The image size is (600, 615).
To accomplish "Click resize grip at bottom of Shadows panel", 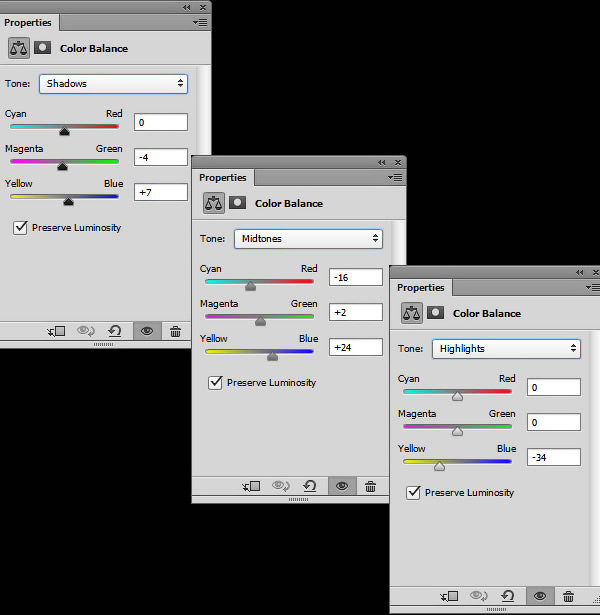I will click(x=104, y=344).
